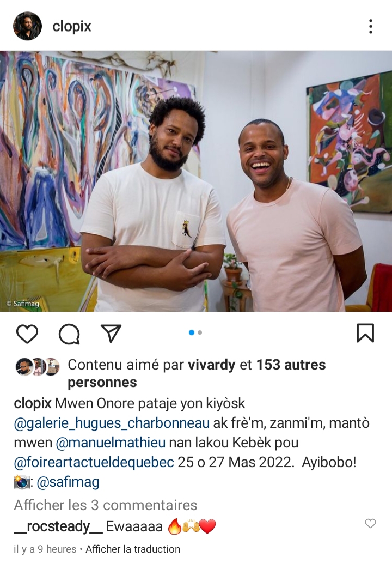The height and width of the screenshot is (563, 392).
Task: Open the @safimag photo credit link
Action: 68,482
